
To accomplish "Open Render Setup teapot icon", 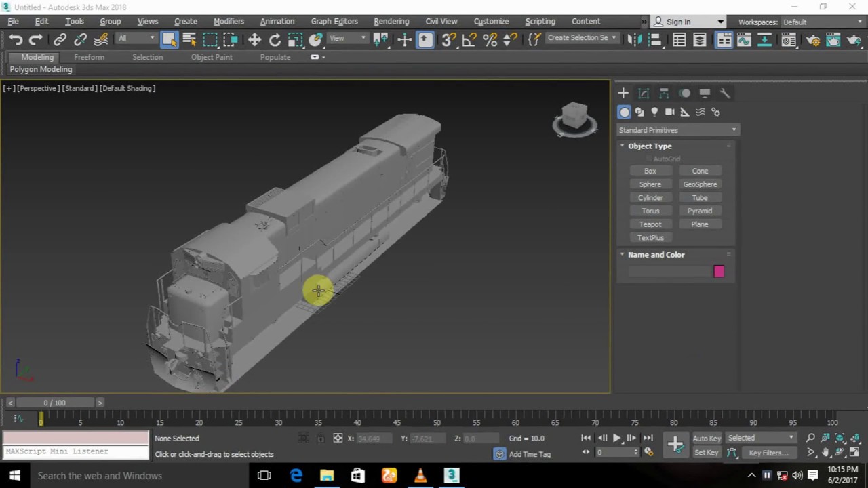I will (x=813, y=40).
